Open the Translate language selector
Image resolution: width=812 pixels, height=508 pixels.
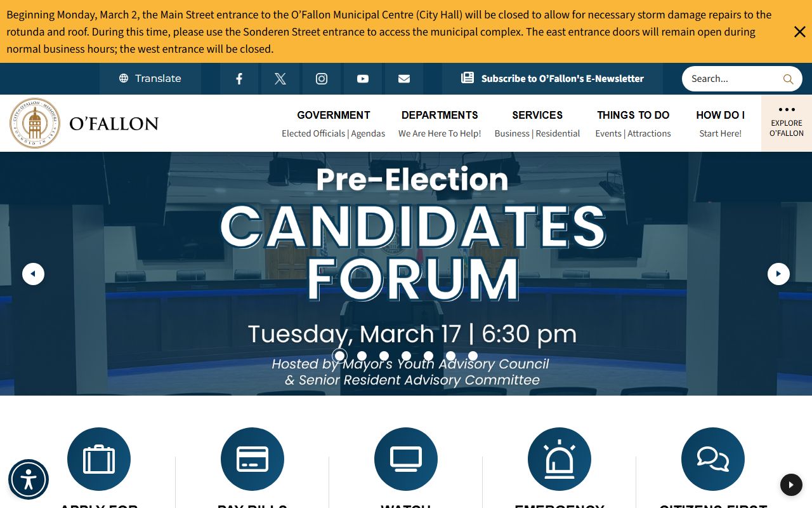point(150,79)
